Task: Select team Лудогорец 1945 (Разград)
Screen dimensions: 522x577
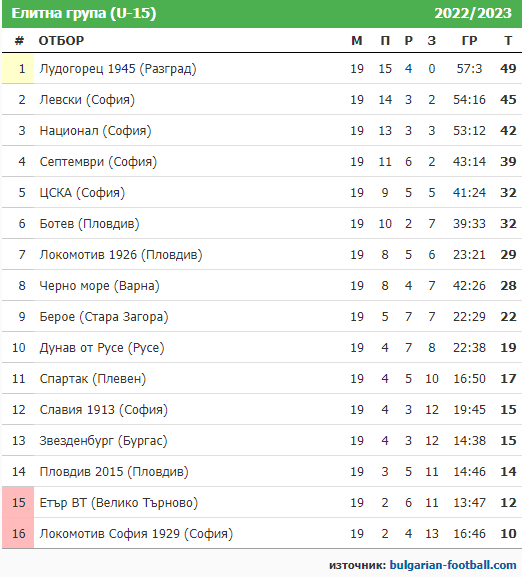Action: coord(118,69)
